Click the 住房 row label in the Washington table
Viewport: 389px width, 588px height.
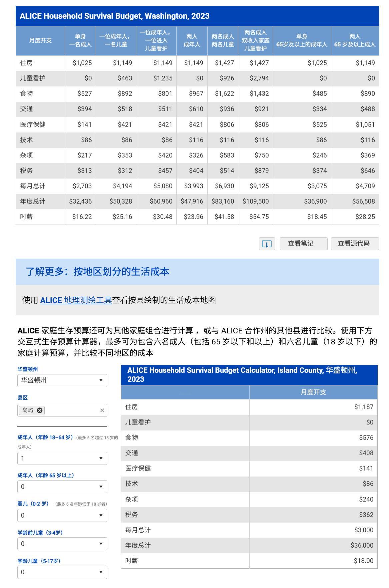click(x=26, y=63)
